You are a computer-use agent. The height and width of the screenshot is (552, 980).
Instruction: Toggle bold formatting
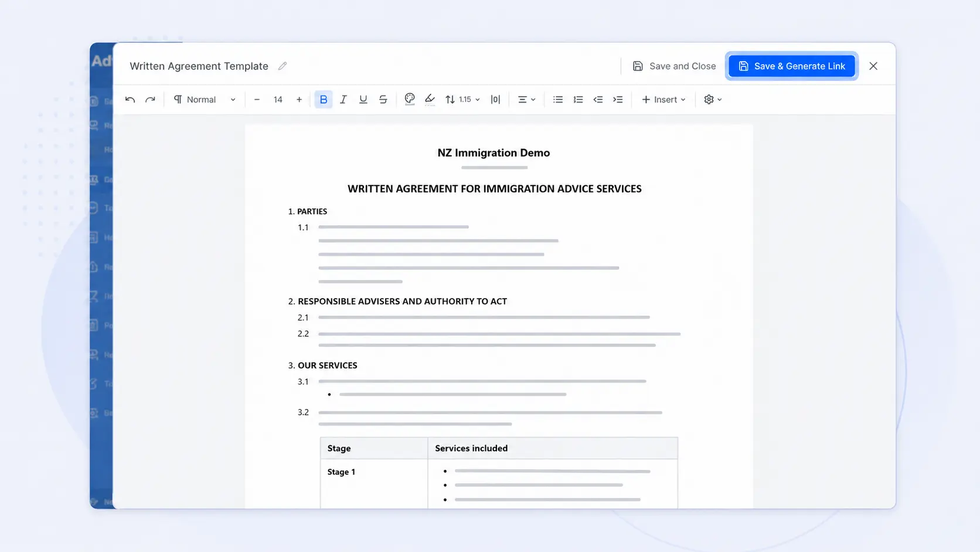click(324, 100)
